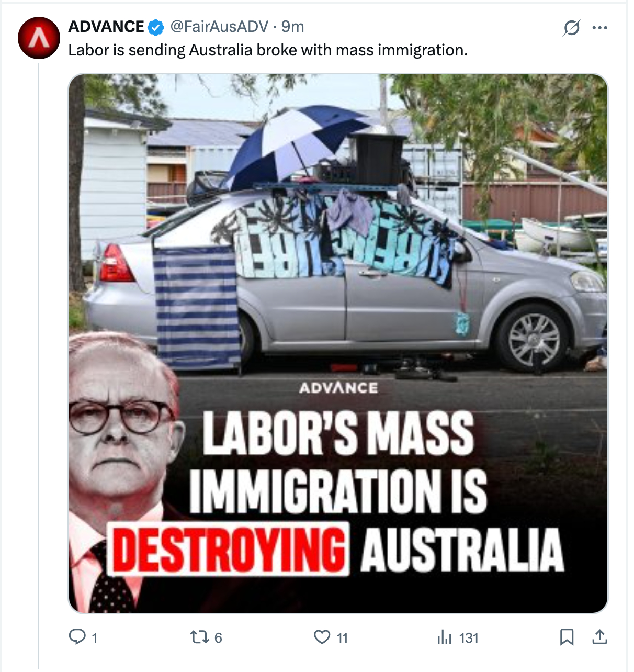Bookmark this post
The height and width of the screenshot is (672, 634).
click(567, 637)
